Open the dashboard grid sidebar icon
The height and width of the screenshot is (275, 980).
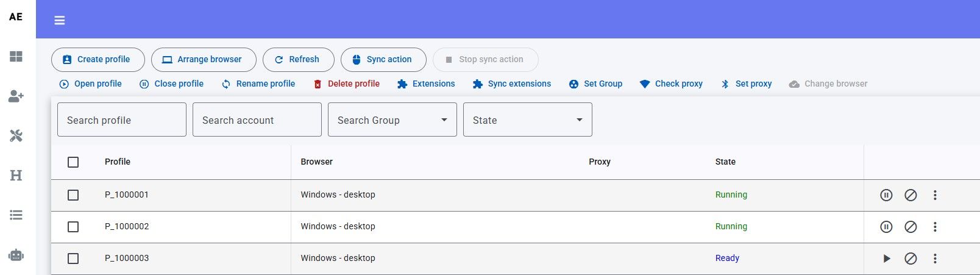(16, 57)
